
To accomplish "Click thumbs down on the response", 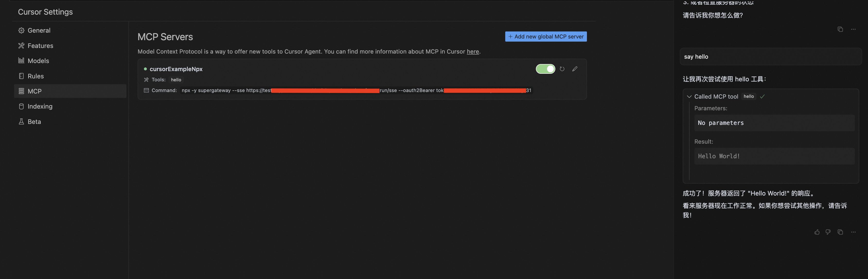I will 828,232.
